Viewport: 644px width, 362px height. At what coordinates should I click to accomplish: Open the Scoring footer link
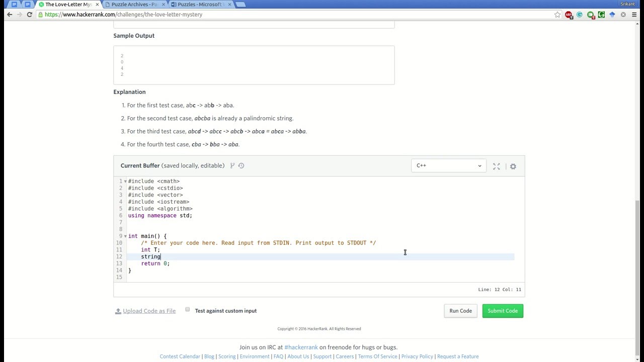click(227, 356)
